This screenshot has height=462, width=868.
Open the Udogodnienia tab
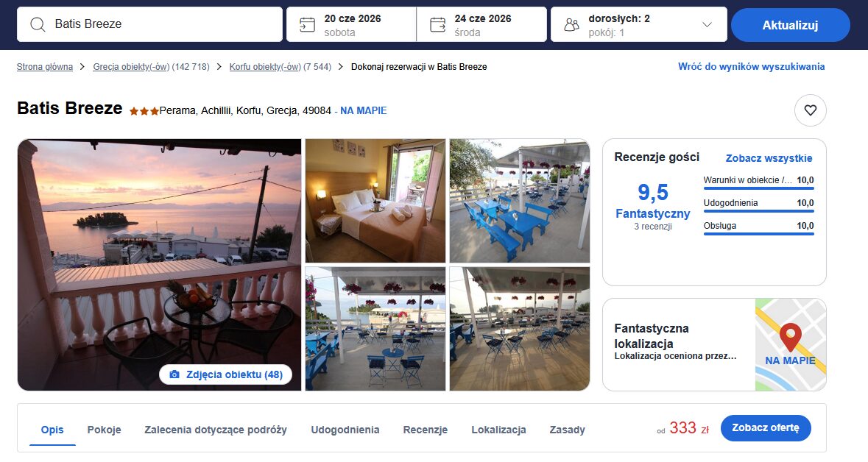tap(345, 430)
